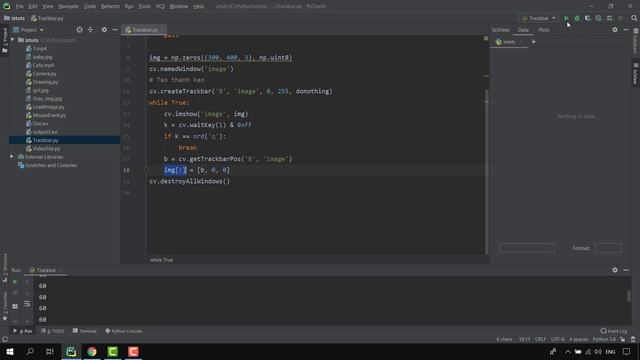This screenshot has width=640, height=360.
Task: Open the Navigate menu
Action: tap(68, 7)
